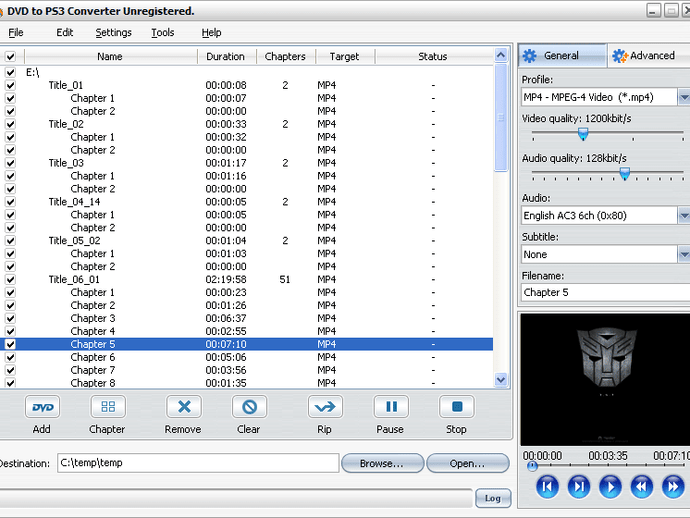The height and width of the screenshot is (518, 690).
Task: Open the File menu
Action: [16, 33]
